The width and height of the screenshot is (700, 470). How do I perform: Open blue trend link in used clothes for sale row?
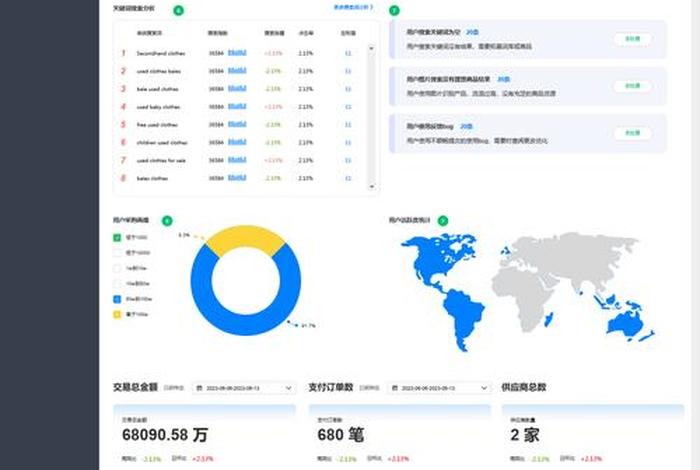pos(237,160)
